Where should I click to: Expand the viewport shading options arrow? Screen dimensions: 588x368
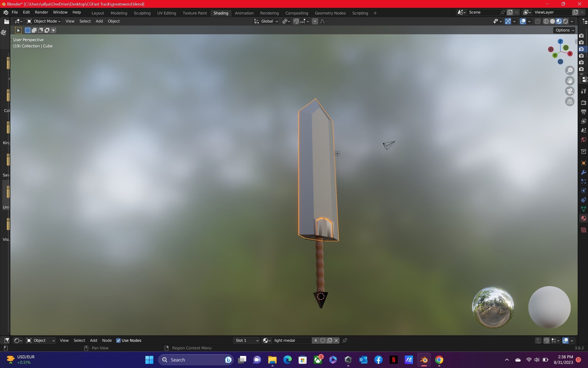pyautogui.click(x=572, y=21)
